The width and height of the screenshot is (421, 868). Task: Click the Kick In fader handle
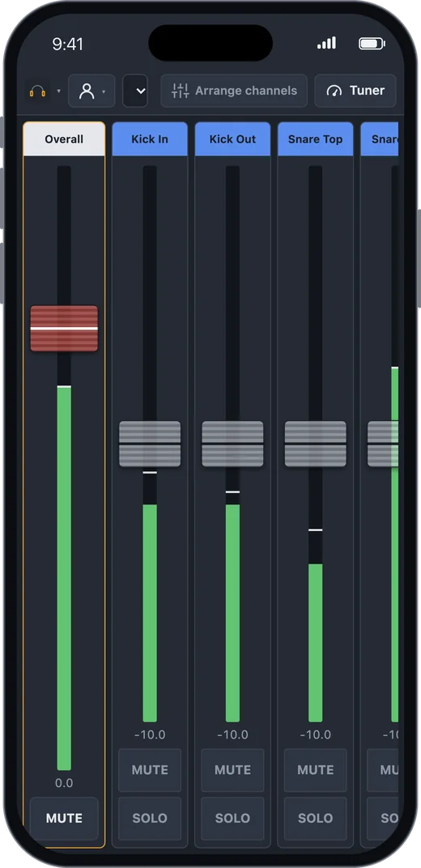150,444
